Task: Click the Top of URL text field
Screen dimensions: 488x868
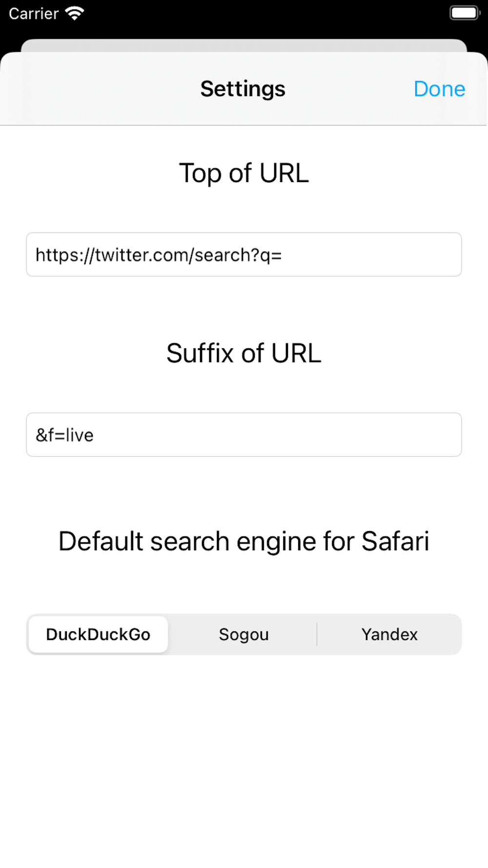Action: 244,254
